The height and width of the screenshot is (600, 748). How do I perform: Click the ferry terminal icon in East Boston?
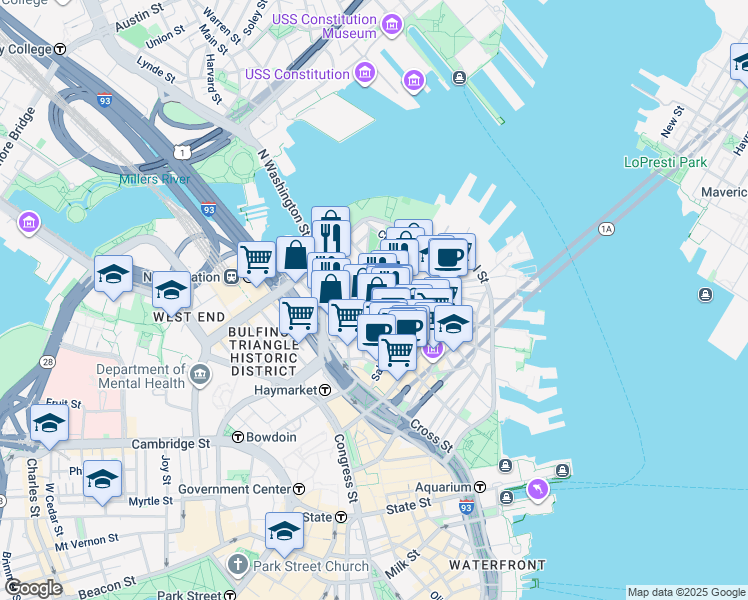[x=706, y=295]
